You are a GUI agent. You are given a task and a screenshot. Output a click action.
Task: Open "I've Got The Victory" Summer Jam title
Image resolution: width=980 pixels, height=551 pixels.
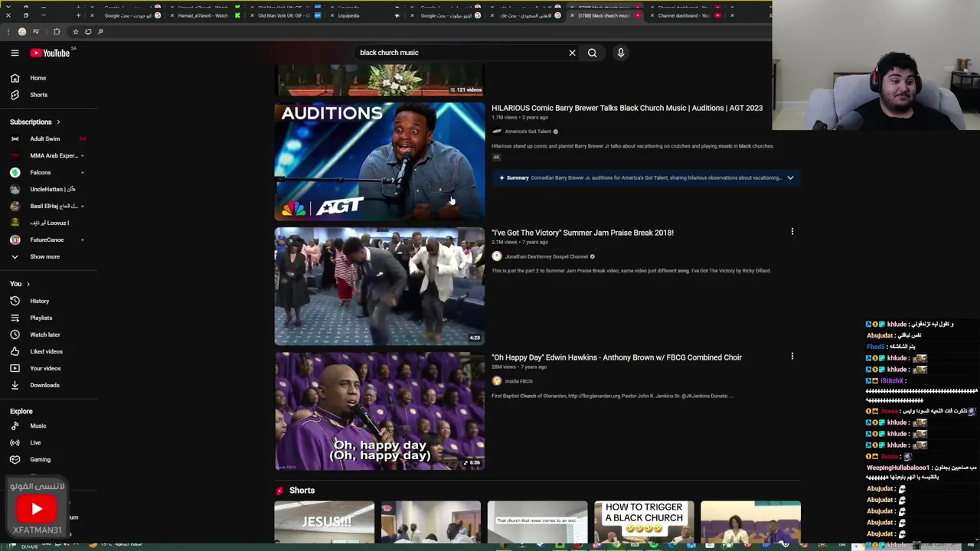point(583,233)
